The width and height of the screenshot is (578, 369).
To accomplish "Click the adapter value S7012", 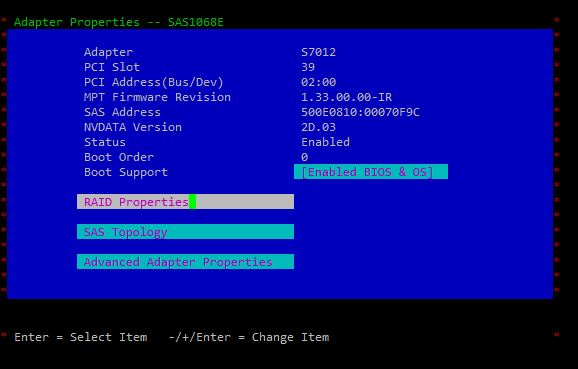I will click(318, 52).
